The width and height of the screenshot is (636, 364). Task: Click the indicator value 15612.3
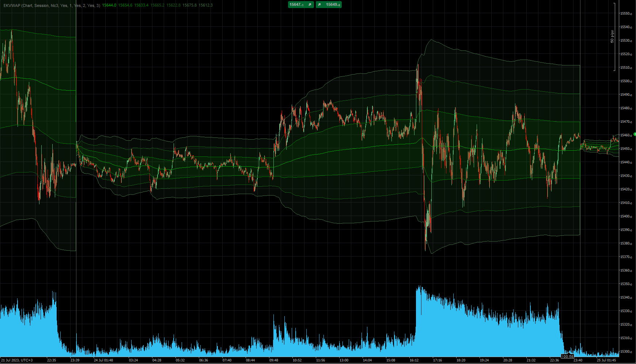[206, 5]
